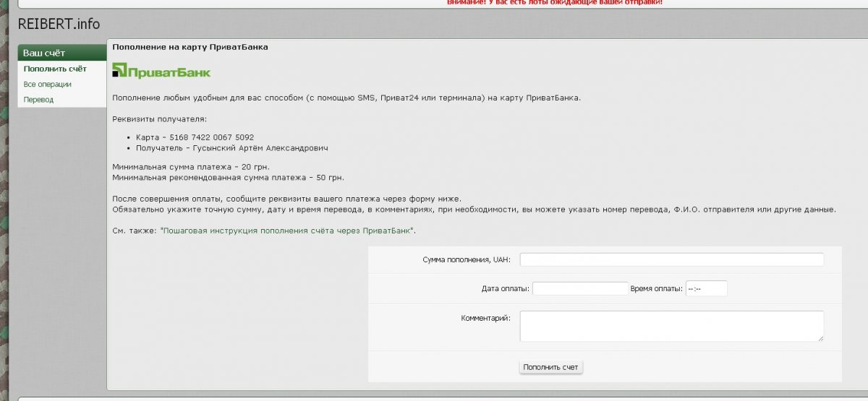Click the Пополнить счет button
The image size is (868, 401).
tap(551, 367)
